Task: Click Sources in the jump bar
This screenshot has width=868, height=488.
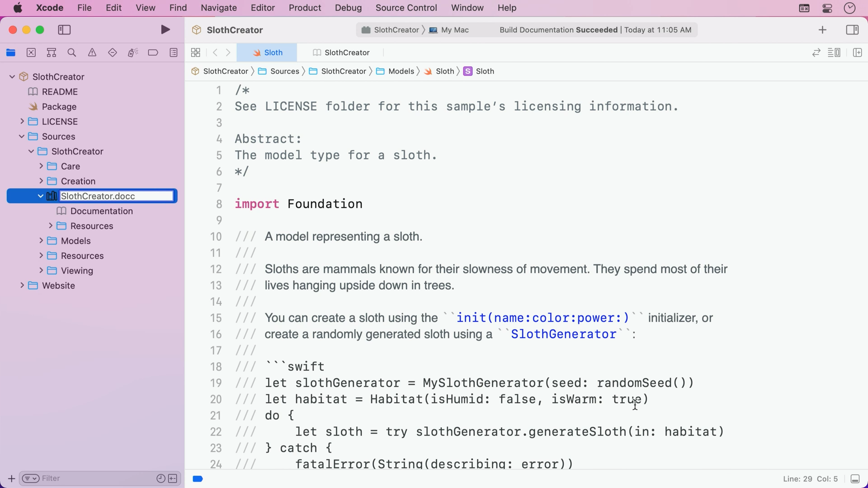Action: [x=278, y=71]
